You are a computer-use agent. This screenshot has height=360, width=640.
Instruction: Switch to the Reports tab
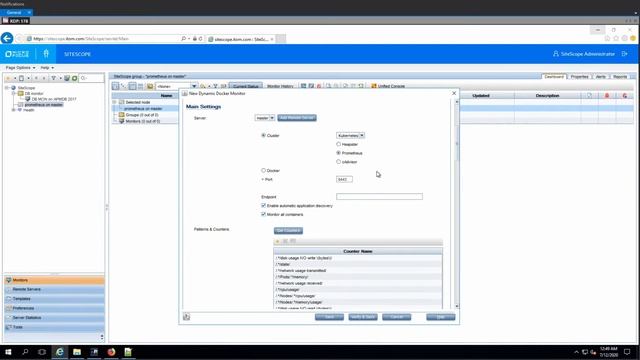tap(620, 76)
